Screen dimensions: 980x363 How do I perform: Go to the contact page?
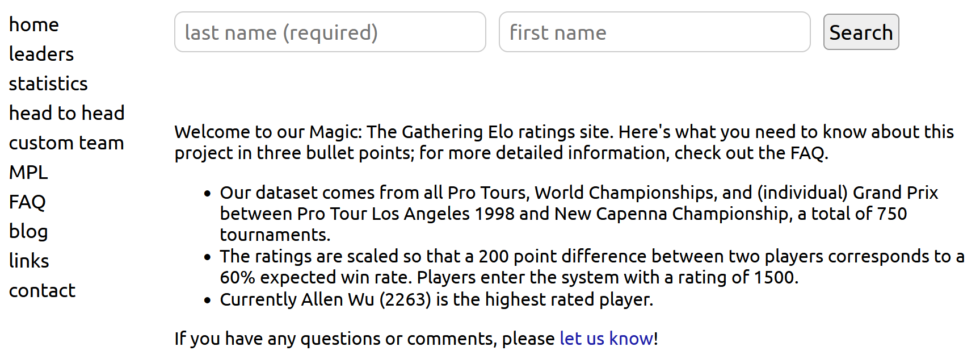(x=42, y=291)
